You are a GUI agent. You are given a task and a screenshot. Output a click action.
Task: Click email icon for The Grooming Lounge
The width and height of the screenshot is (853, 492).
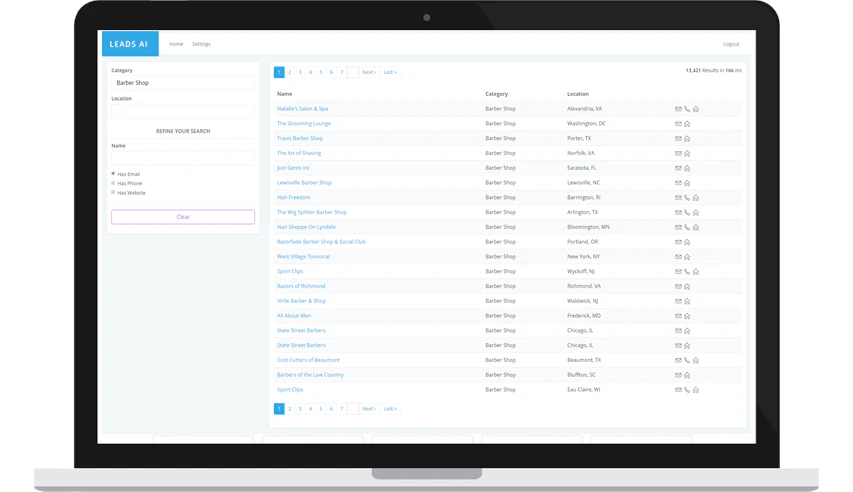coord(678,124)
